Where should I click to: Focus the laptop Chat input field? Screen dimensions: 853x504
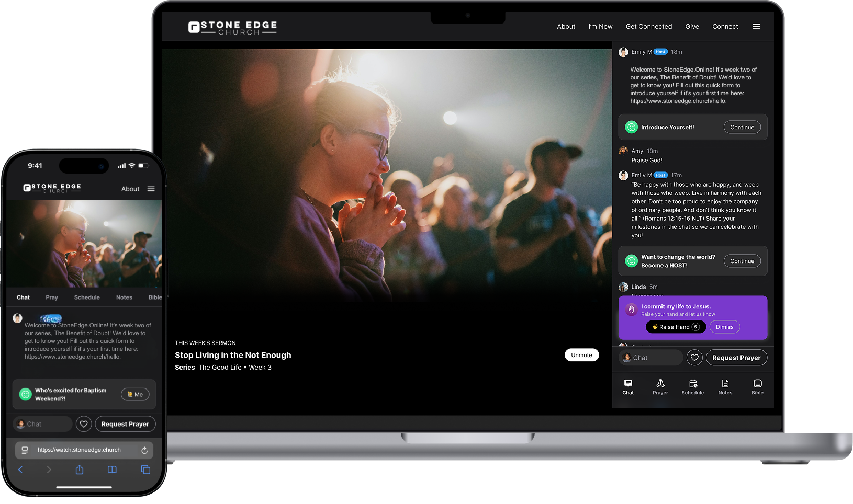click(x=650, y=358)
